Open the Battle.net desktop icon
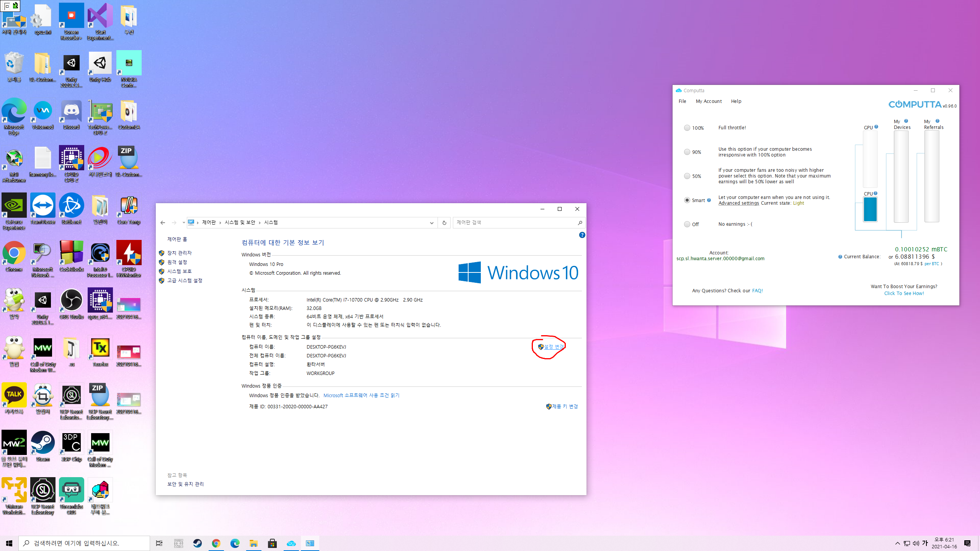Viewport: 980px width, 551px height. [x=71, y=209]
